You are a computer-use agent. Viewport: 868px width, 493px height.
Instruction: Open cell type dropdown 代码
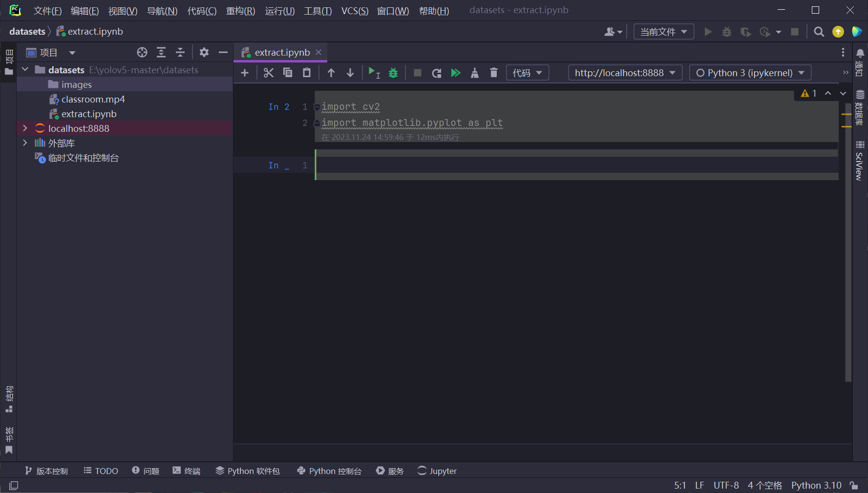(528, 73)
